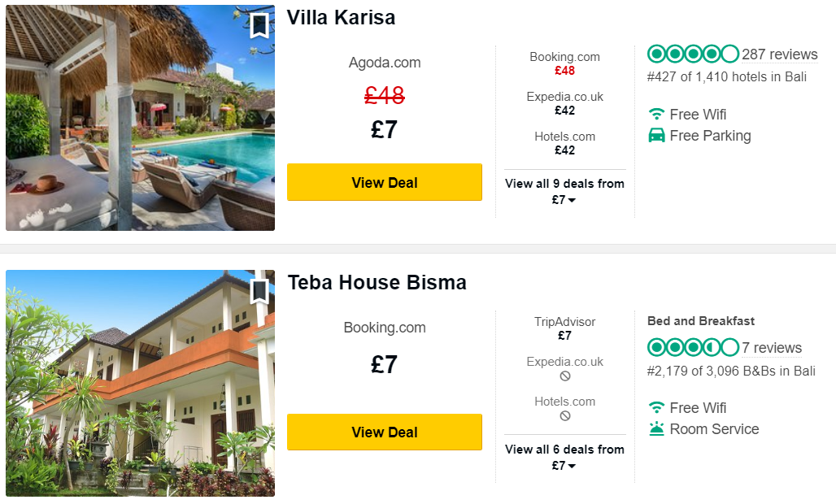Click View Deal for Villa Karisa
This screenshot has width=836, height=504.
coord(385,182)
